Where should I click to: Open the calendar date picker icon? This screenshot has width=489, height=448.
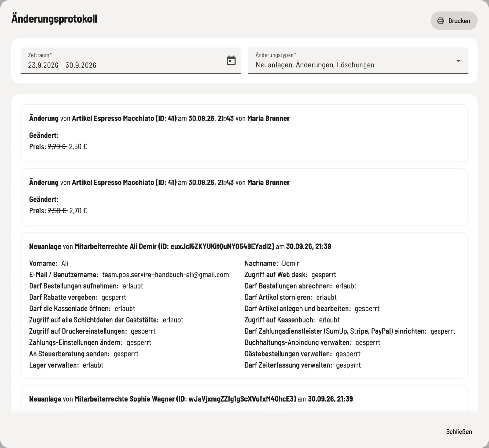point(231,60)
